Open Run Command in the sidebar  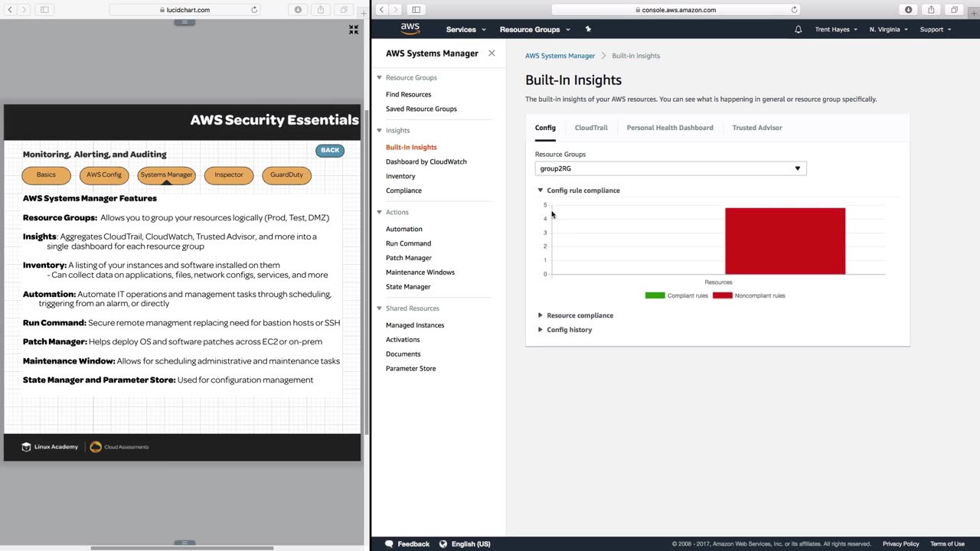coord(408,243)
